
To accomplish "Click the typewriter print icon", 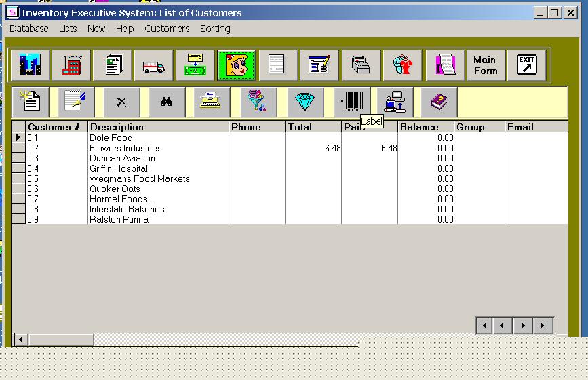I will [212, 102].
